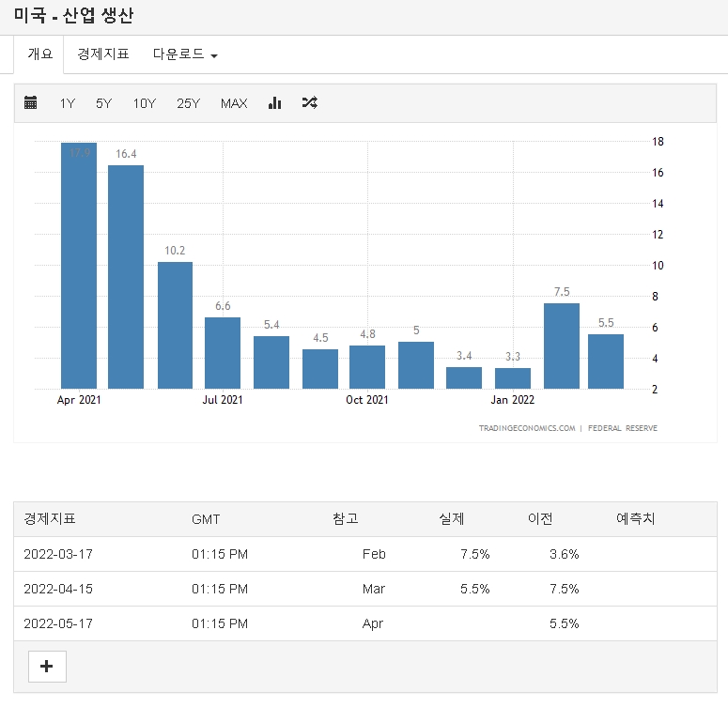Click the previous 5.5% value in Apr row
Image resolution: width=728 pixels, height=707 pixels.
[565, 623]
